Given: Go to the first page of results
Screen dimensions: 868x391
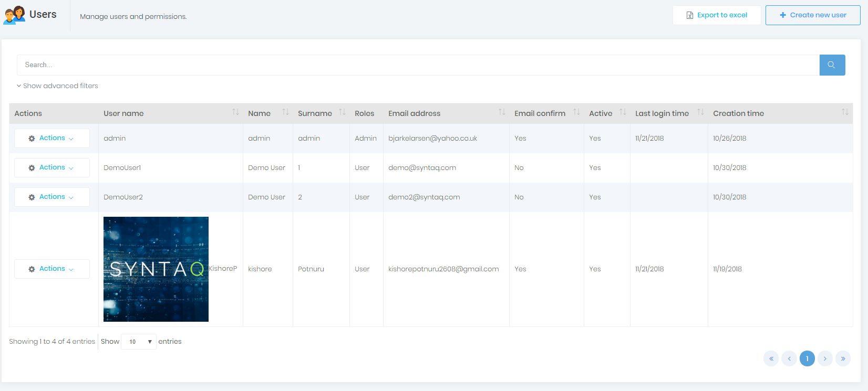Looking at the screenshot, I should tap(771, 358).
